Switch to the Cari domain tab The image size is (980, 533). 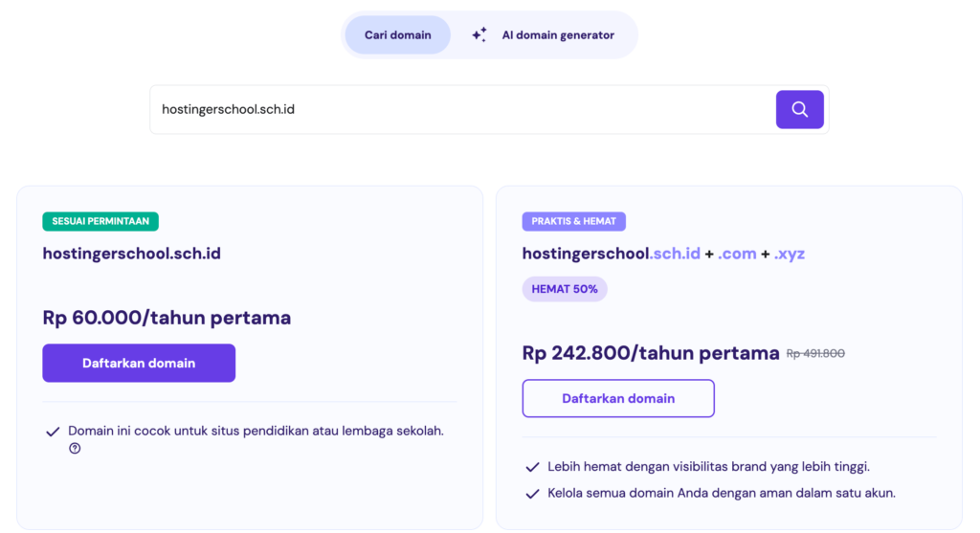pos(397,35)
